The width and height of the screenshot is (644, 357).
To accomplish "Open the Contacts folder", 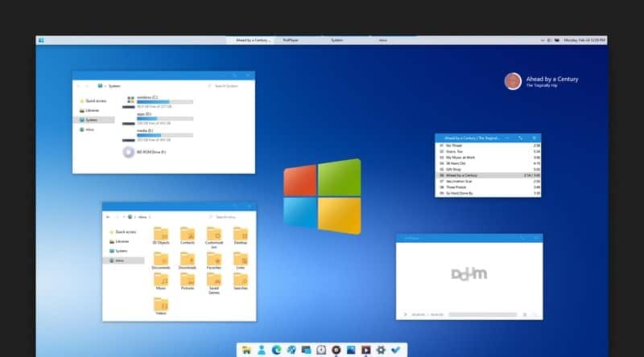I will [x=188, y=236].
